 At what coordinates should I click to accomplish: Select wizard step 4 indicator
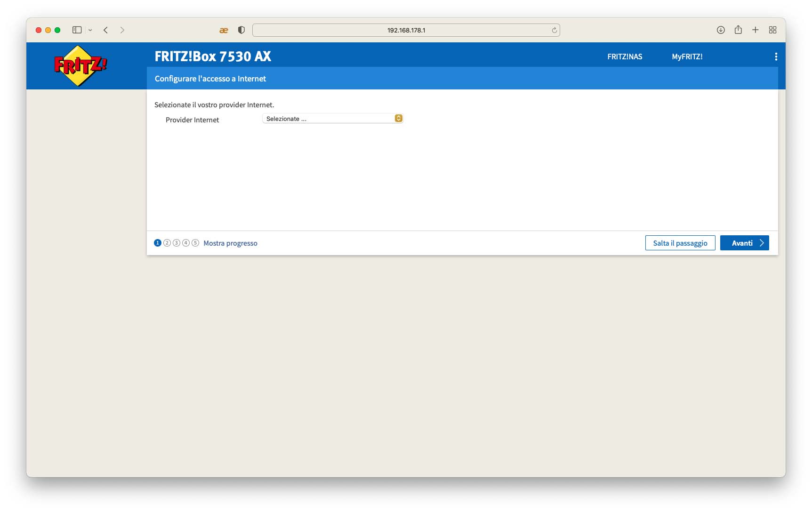(x=186, y=243)
